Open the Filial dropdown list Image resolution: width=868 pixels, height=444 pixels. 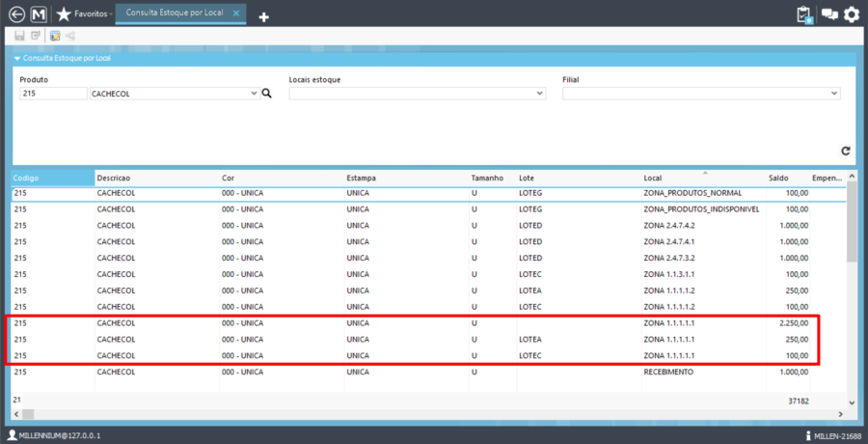click(x=834, y=94)
